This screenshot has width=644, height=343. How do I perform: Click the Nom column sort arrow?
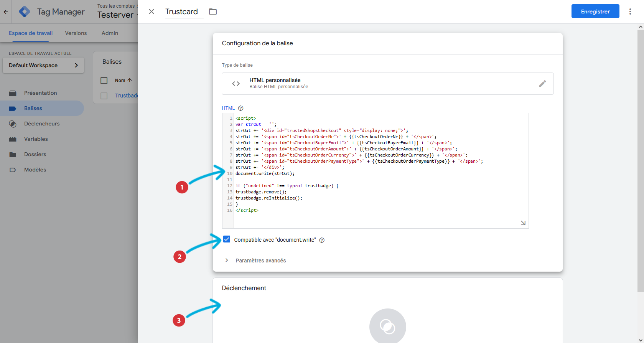130,80
